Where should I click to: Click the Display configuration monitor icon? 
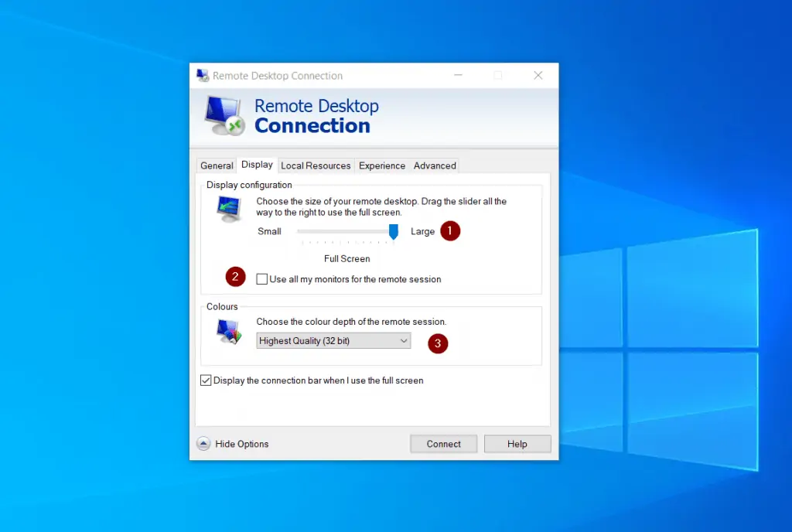(228, 208)
